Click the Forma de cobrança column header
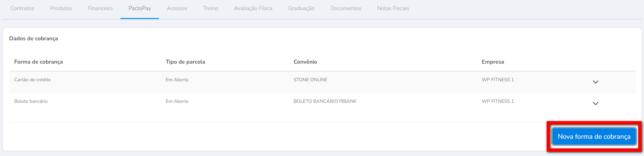 [38, 62]
